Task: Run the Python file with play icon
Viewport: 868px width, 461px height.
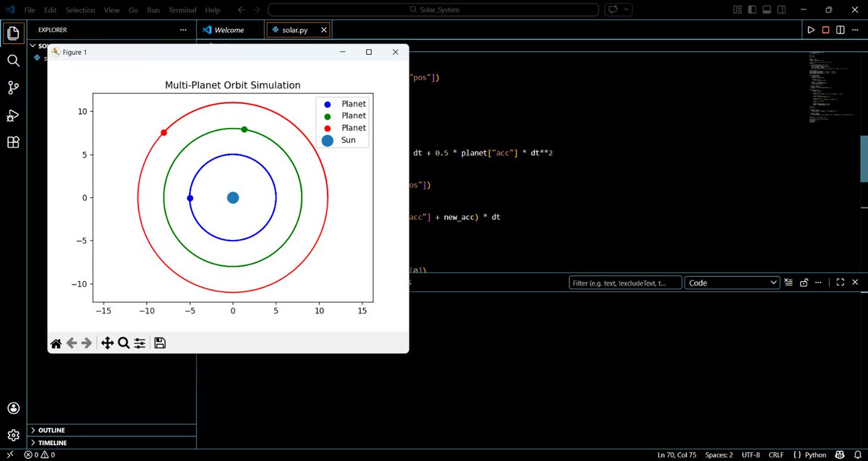Action: pos(811,30)
